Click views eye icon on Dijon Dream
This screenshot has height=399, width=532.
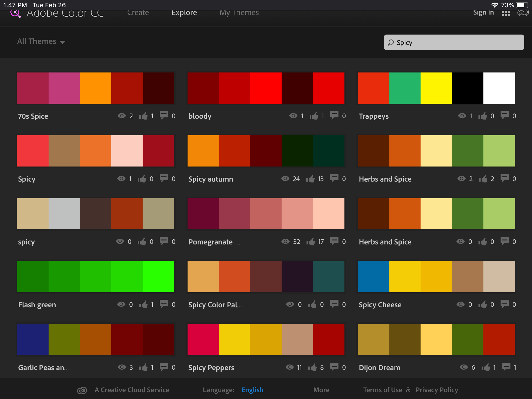click(x=463, y=367)
